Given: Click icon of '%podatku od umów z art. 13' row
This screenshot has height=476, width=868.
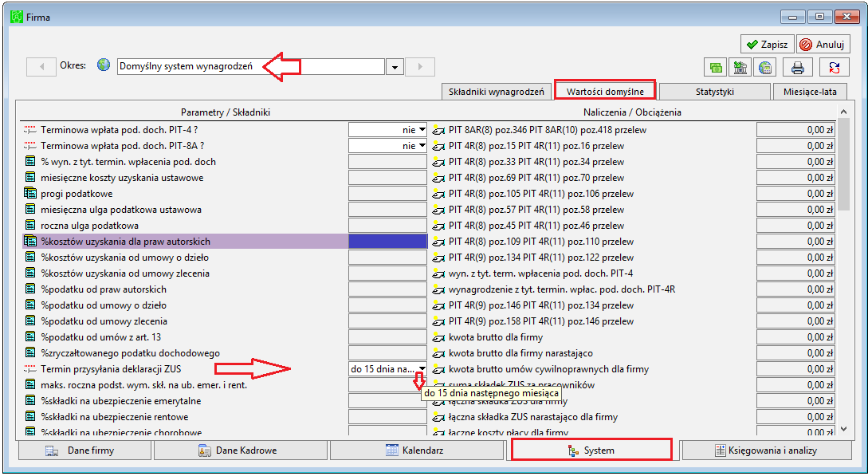Looking at the screenshot, I should point(30,337).
